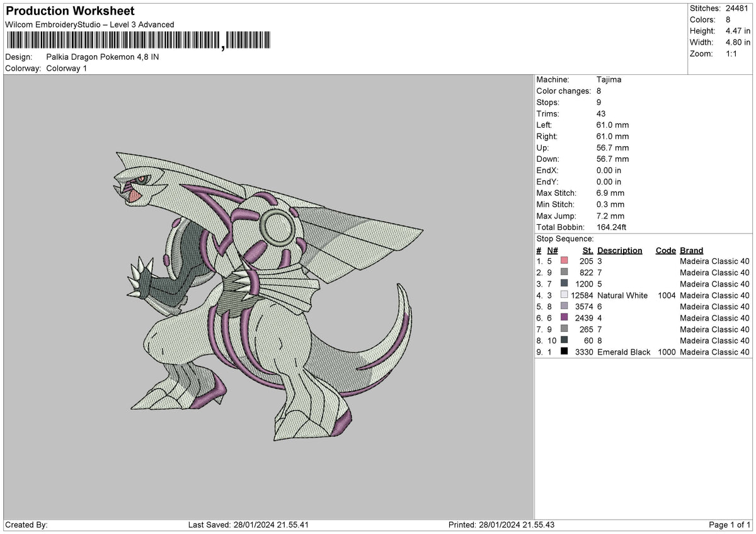Click the dark charcoal swatch in row 8

click(x=564, y=340)
